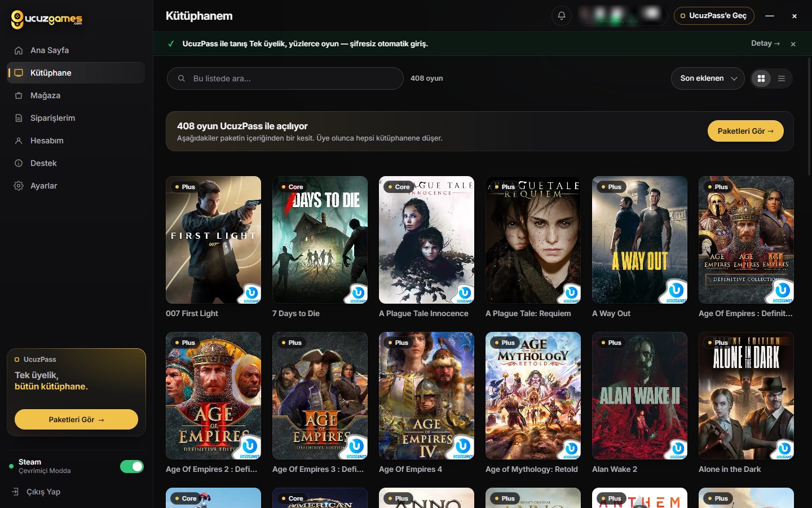Click the UcuzPass'e Geç button

pyautogui.click(x=714, y=16)
